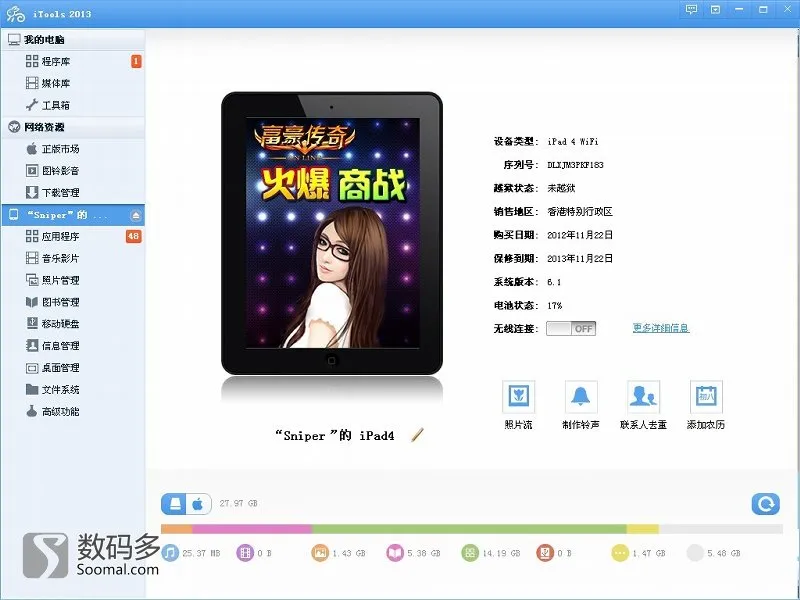Click the 27.97 GB total capacity text
Image resolution: width=800 pixels, height=600 pixels.
pos(238,504)
